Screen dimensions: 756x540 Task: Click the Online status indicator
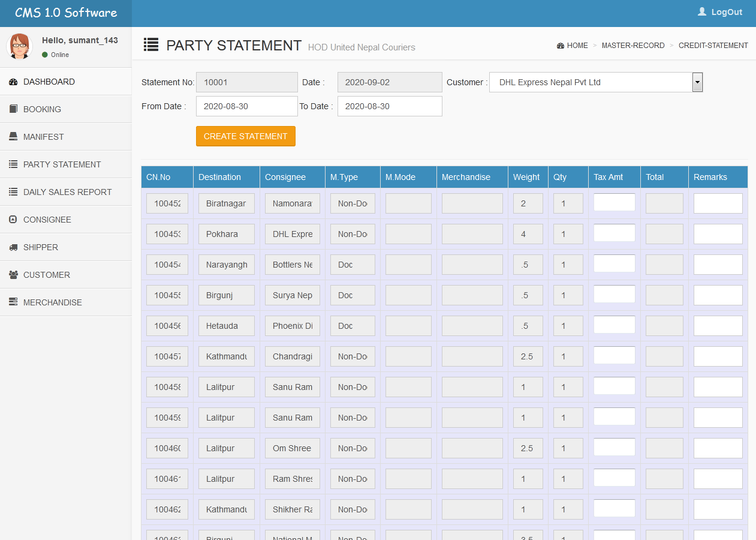point(55,55)
